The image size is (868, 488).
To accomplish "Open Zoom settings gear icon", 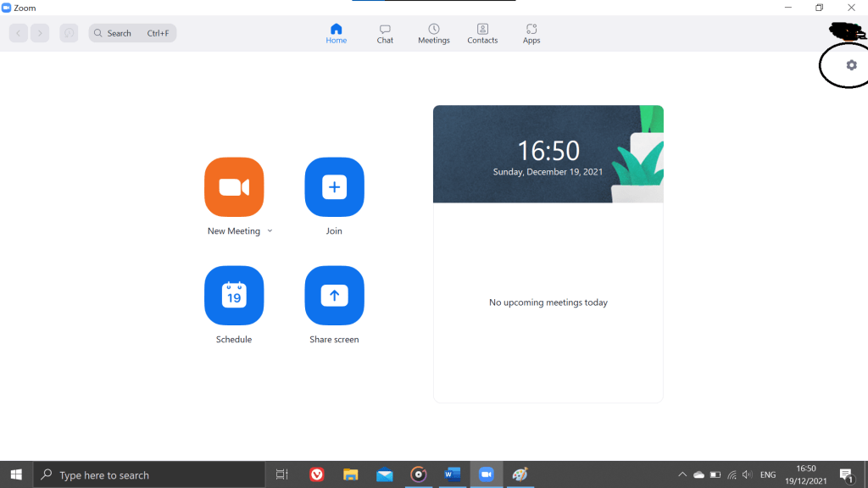I will pyautogui.click(x=851, y=65).
